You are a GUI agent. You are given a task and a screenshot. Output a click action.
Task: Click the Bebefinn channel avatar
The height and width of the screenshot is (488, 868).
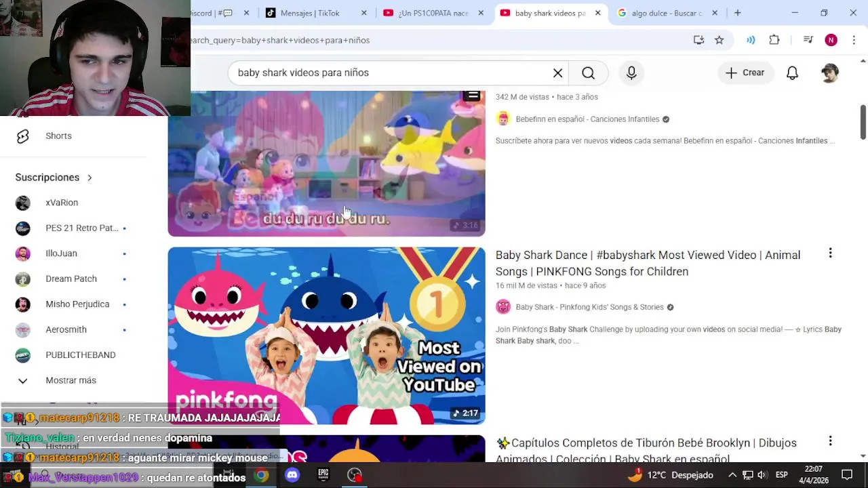[x=502, y=119]
